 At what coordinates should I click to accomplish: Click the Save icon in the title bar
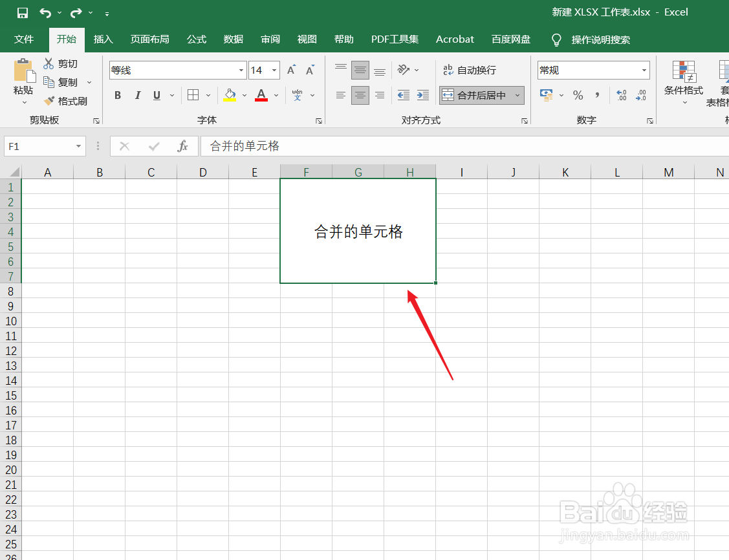pos(22,12)
